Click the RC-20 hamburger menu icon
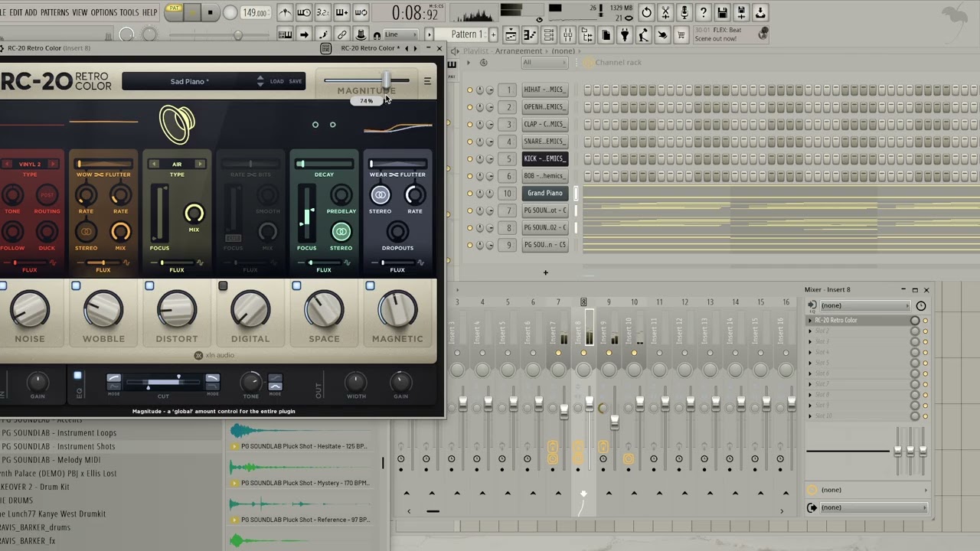The image size is (980, 551). 427,81
